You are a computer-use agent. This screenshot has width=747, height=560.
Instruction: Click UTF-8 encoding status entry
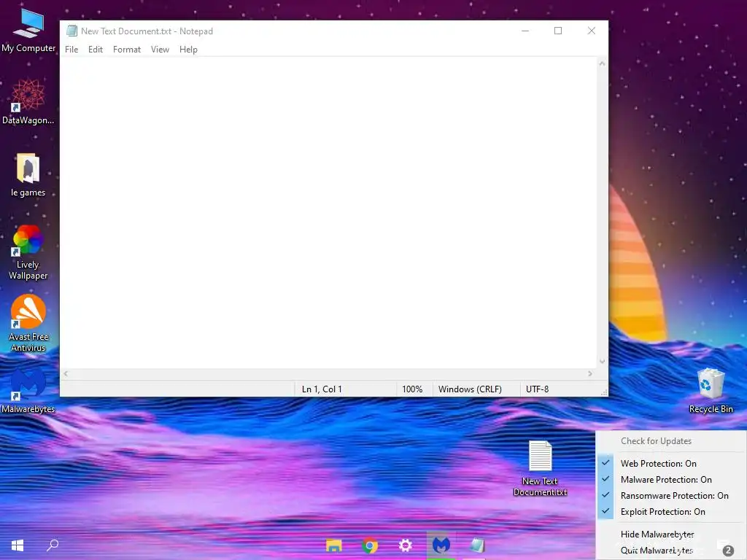click(538, 389)
